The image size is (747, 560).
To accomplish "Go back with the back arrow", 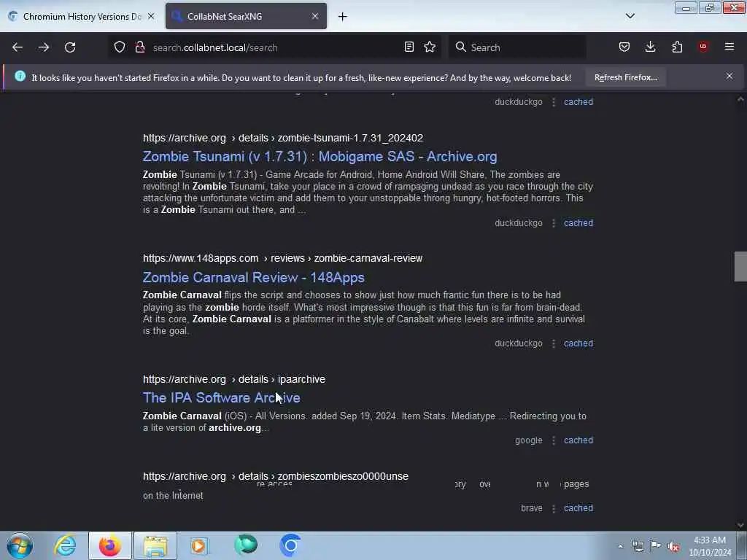I will [18, 47].
